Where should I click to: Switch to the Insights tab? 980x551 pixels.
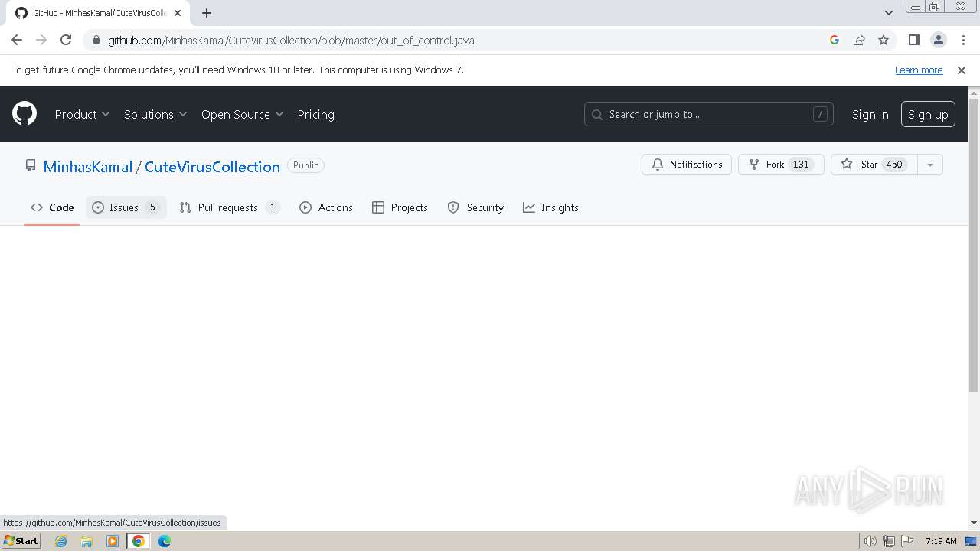click(550, 207)
